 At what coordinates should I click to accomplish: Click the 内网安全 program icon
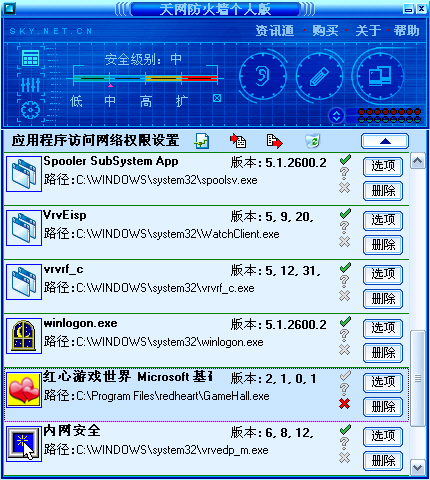(x=24, y=444)
